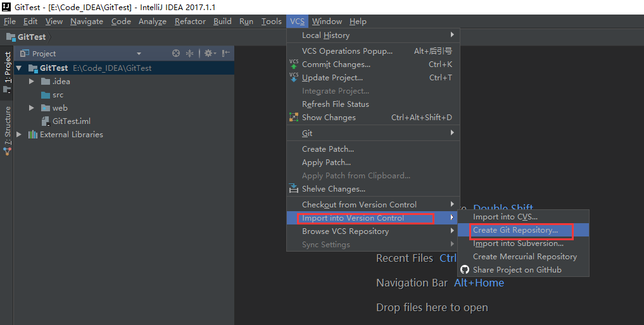Screen dimensions: 644x325
Task: Click the Commit Changes VCS icon
Action: (x=294, y=64)
